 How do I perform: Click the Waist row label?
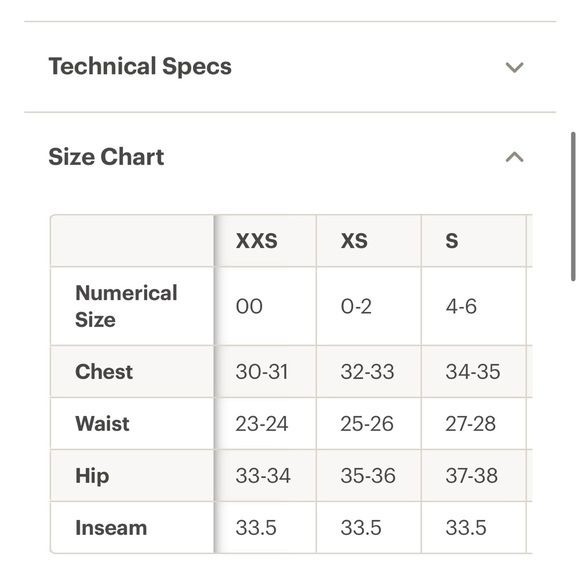[x=102, y=424]
